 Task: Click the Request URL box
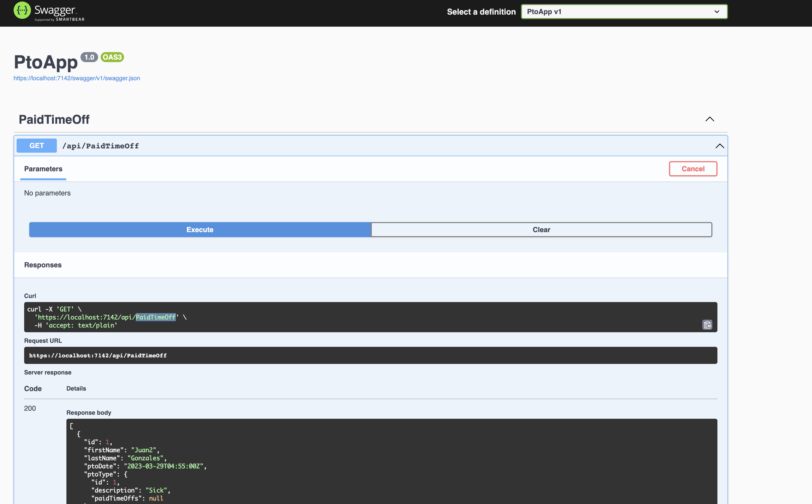click(x=370, y=355)
